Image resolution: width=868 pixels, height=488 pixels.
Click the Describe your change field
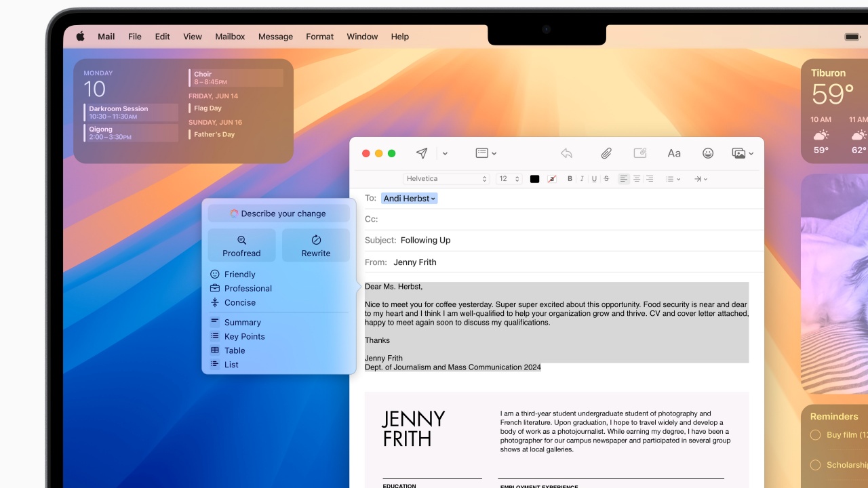pyautogui.click(x=278, y=213)
